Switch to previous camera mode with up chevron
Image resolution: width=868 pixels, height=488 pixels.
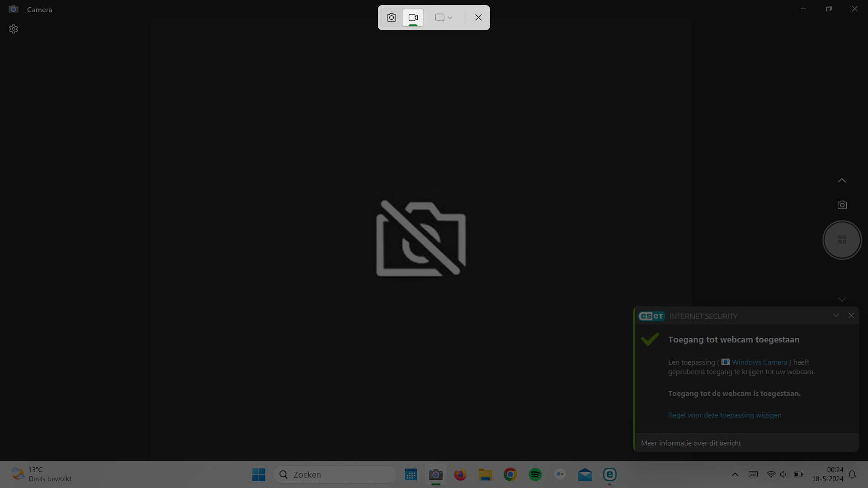(x=842, y=181)
